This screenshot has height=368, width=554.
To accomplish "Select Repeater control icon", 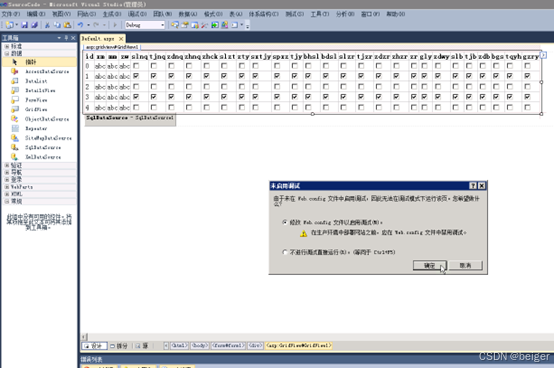I will coord(14,129).
